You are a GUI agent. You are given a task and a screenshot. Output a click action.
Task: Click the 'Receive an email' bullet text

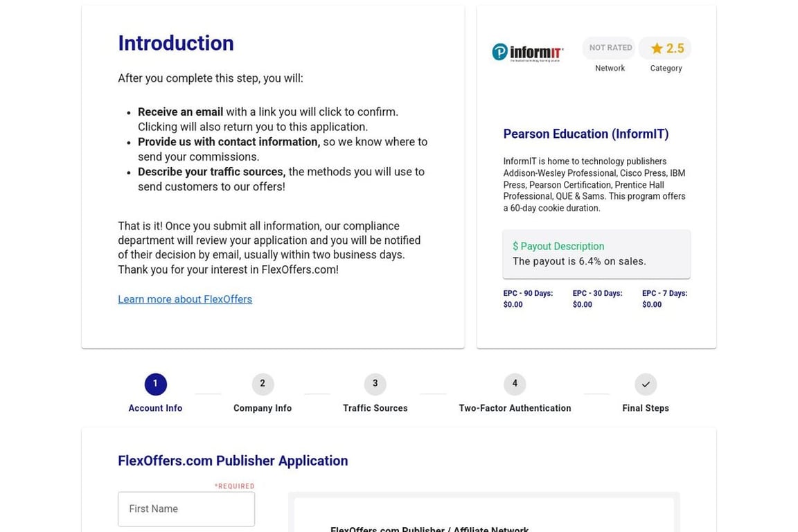coord(180,112)
